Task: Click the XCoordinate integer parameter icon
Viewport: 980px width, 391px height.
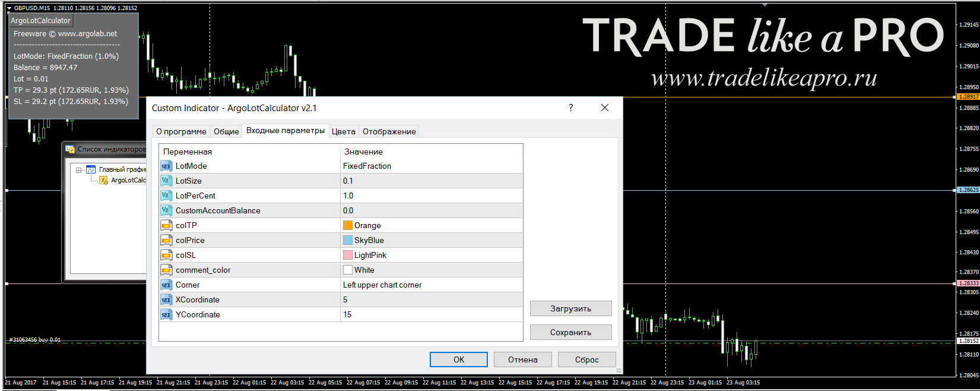Action: tap(166, 299)
